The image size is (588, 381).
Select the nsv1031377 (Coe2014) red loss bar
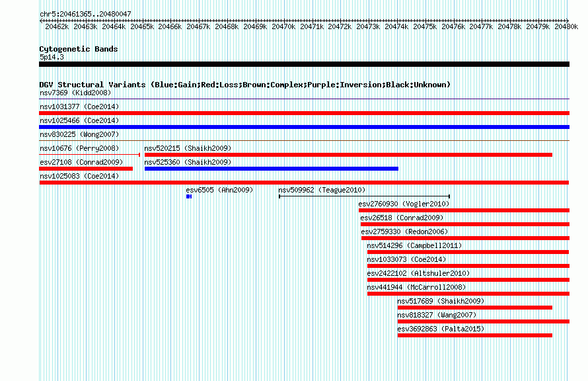tap(304, 113)
